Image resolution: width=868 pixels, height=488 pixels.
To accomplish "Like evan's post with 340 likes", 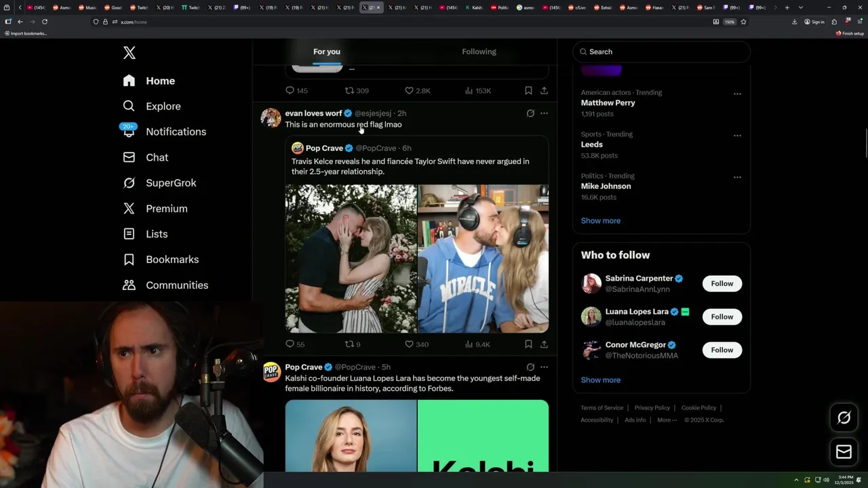I will click(416, 344).
